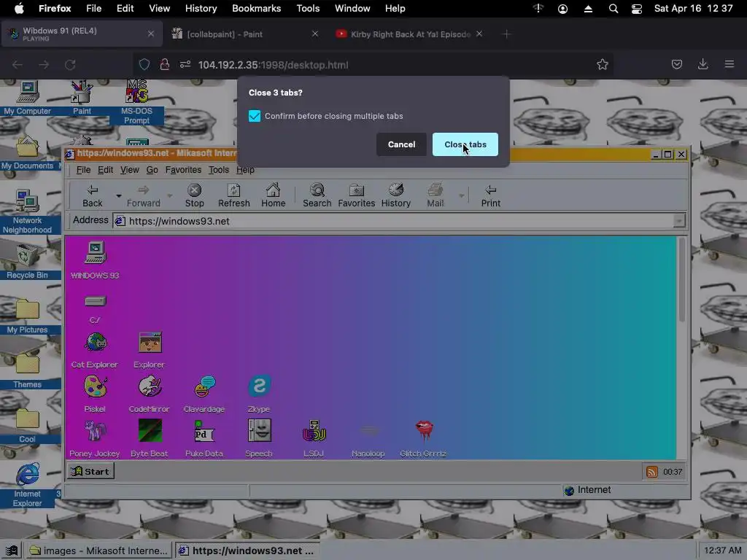Open History menu in macOS menu bar

[x=201, y=9]
